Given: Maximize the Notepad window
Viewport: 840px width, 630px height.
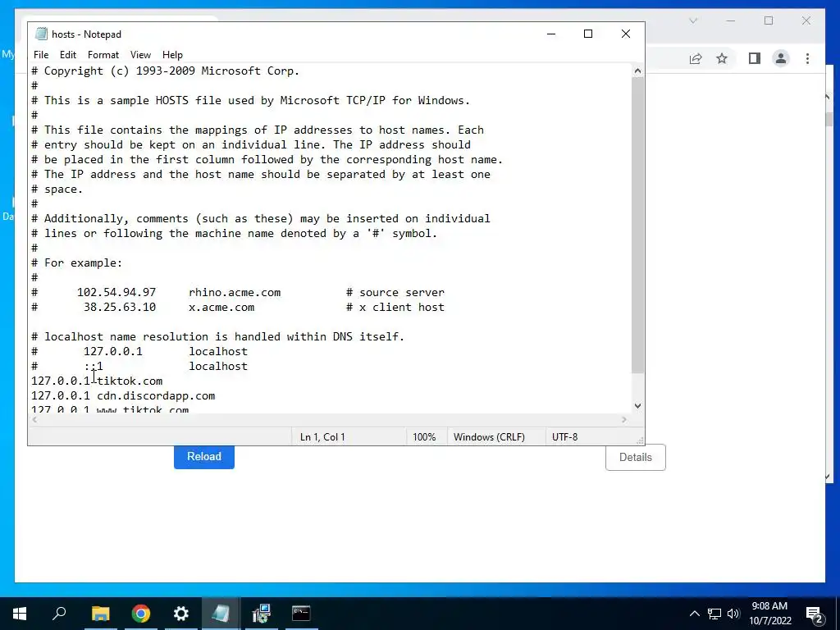Looking at the screenshot, I should (588, 34).
